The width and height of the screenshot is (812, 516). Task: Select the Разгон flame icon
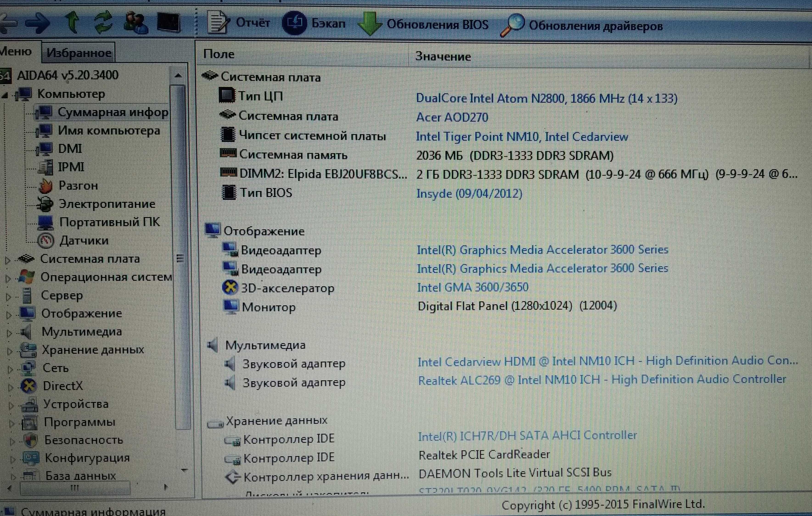[46, 186]
